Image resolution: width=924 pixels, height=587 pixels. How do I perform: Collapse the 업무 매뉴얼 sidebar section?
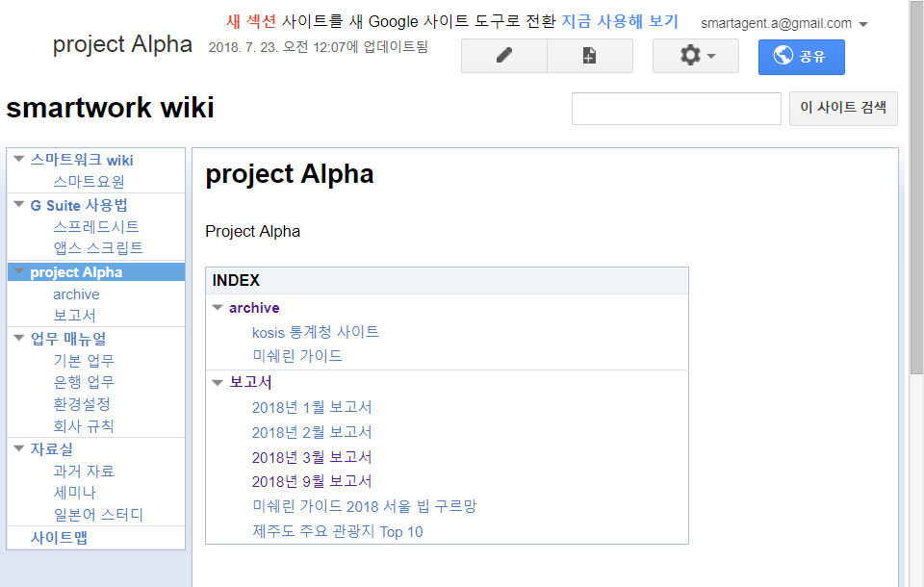coord(17,339)
